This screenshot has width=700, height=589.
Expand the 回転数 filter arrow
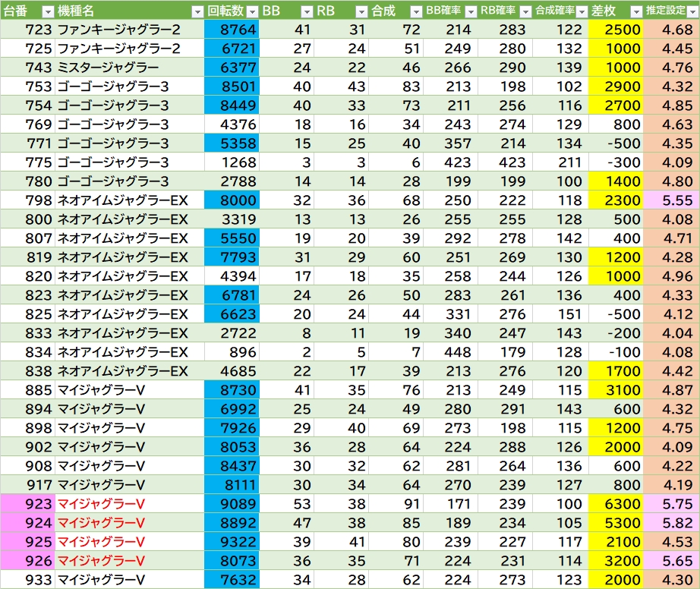[x=252, y=11]
